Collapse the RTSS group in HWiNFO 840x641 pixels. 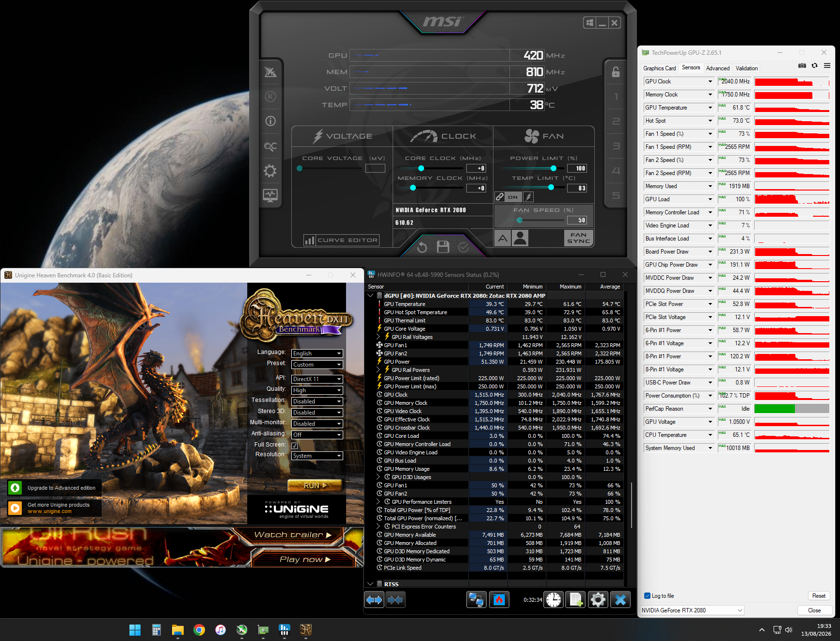(370, 584)
